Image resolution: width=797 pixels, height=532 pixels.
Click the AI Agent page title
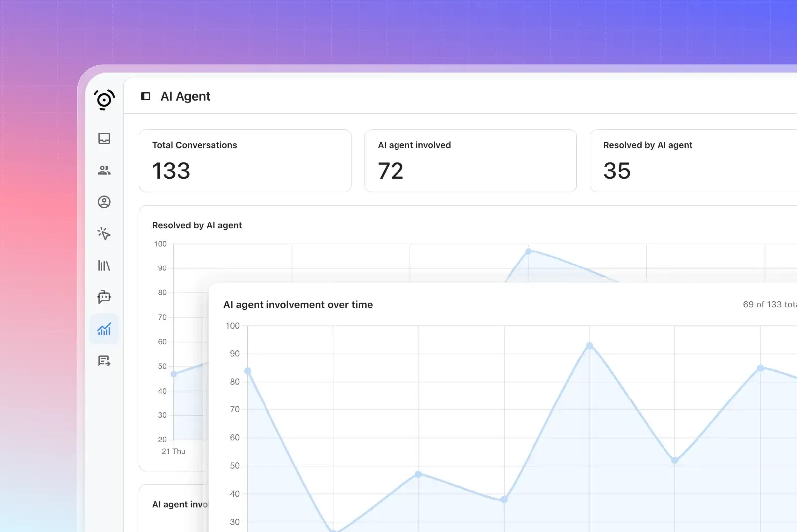tap(185, 96)
